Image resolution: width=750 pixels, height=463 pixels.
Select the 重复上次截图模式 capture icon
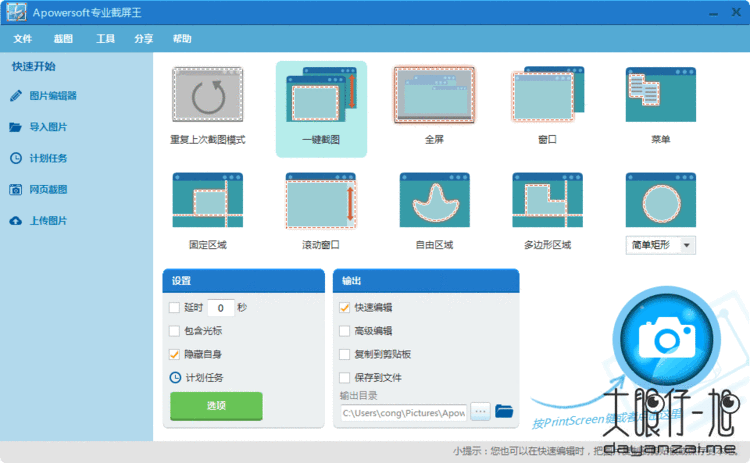click(208, 94)
